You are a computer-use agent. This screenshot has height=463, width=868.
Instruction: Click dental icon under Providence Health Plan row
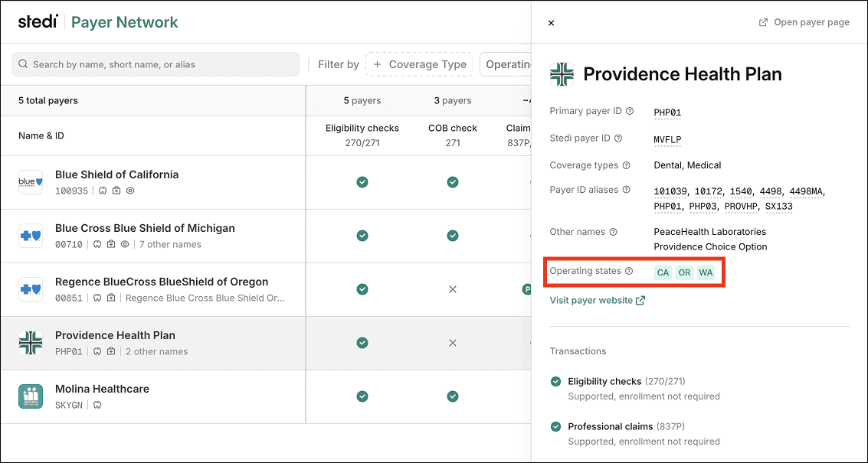97,351
